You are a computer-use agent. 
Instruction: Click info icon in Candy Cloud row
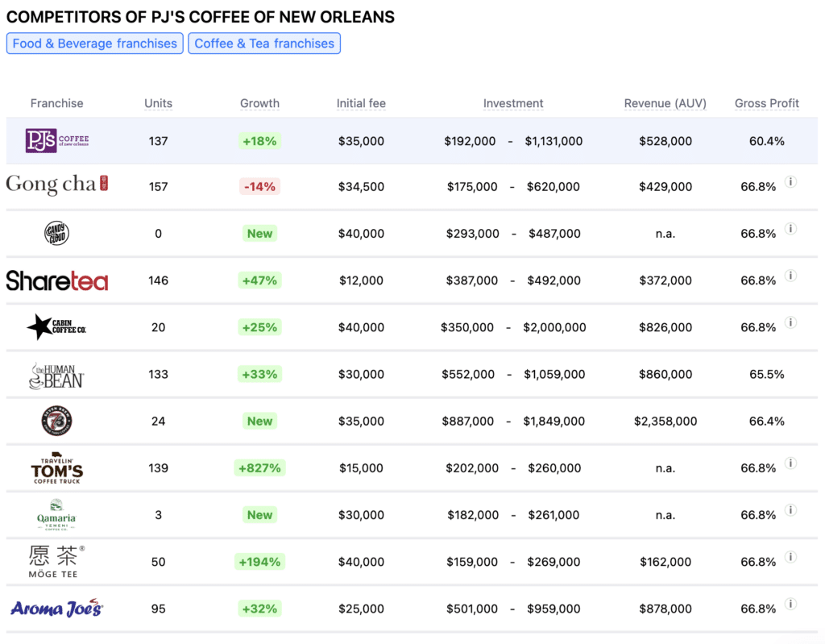[790, 229]
